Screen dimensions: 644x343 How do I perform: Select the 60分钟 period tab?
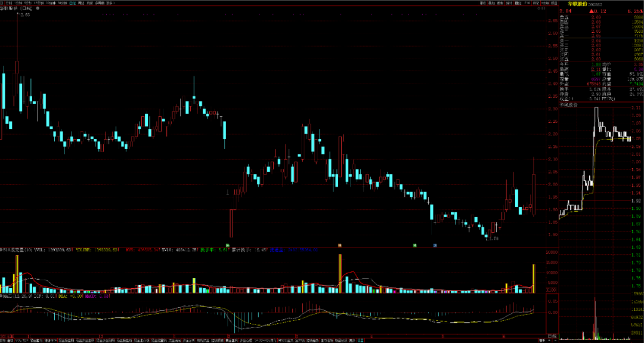point(63,3)
